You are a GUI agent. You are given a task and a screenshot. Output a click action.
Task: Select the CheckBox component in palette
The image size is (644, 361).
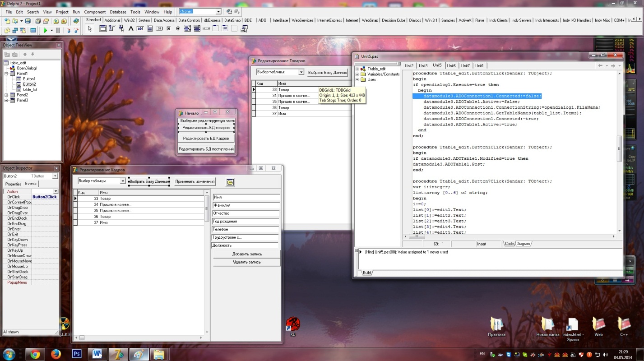(169, 28)
